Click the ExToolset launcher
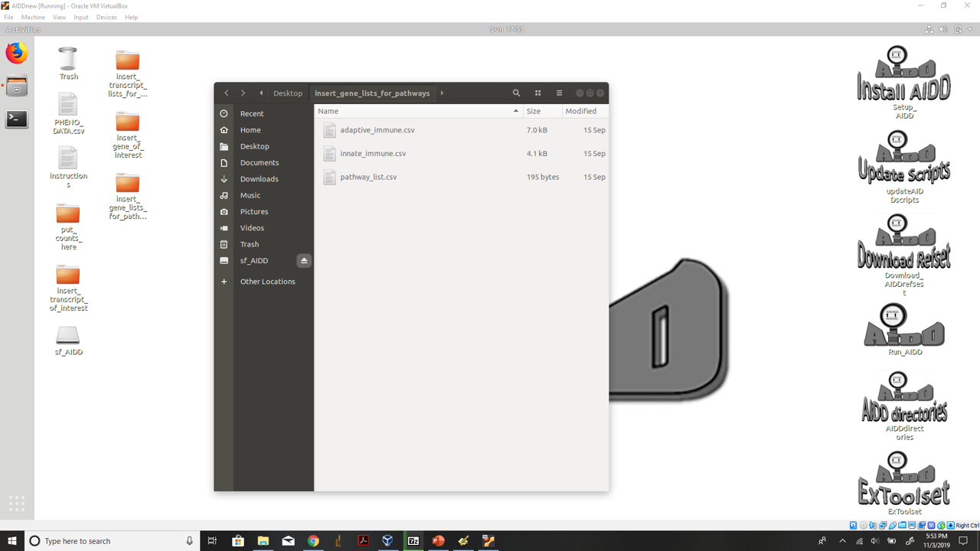The image size is (980, 551). (904, 483)
